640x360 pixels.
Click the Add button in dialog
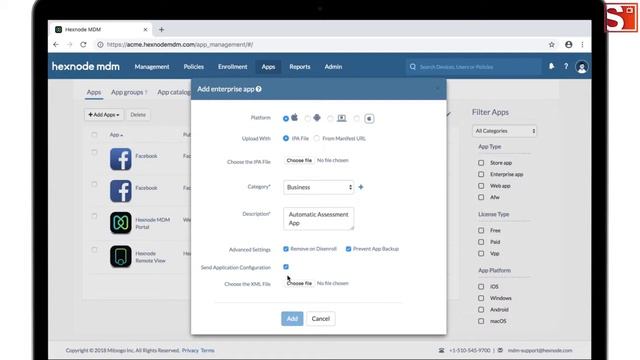(x=292, y=318)
